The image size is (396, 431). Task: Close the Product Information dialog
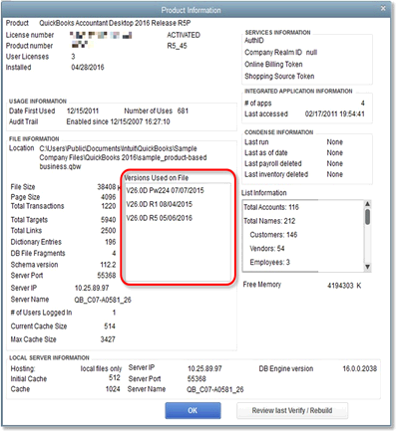[x=383, y=8]
